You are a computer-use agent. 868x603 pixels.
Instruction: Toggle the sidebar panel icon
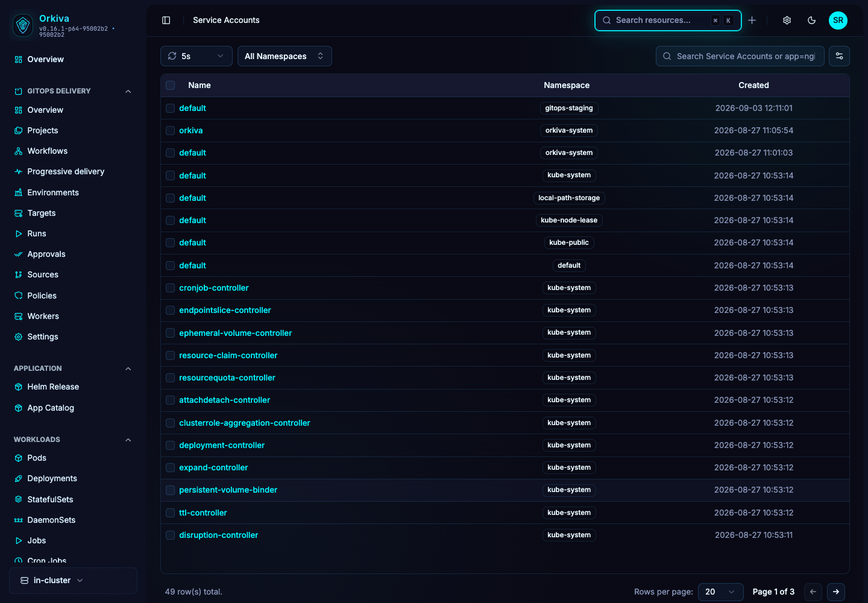coord(166,21)
